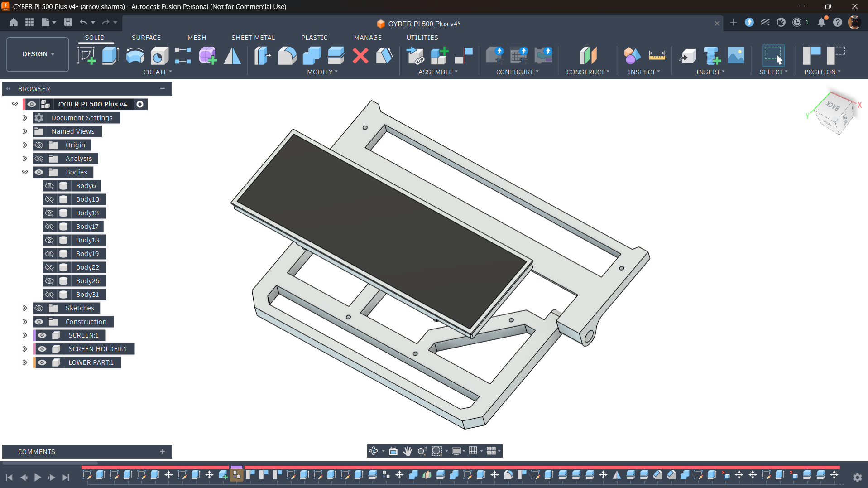Open the DESIGN workspace dropdown
Image resolution: width=868 pixels, height=488 pixels.
(38, 54)
